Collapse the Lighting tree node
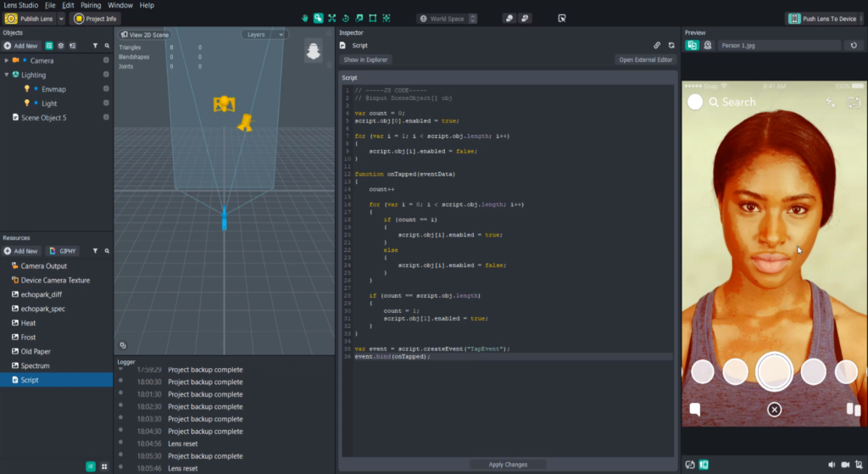This screenshot has height=474, width=868. pos(7,75)
